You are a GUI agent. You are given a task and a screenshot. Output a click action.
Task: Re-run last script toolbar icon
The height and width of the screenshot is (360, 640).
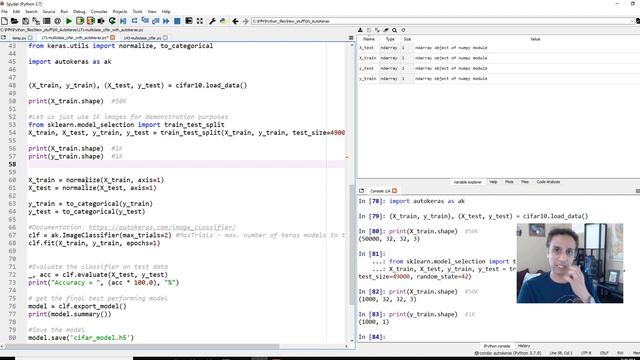point(112,21)
